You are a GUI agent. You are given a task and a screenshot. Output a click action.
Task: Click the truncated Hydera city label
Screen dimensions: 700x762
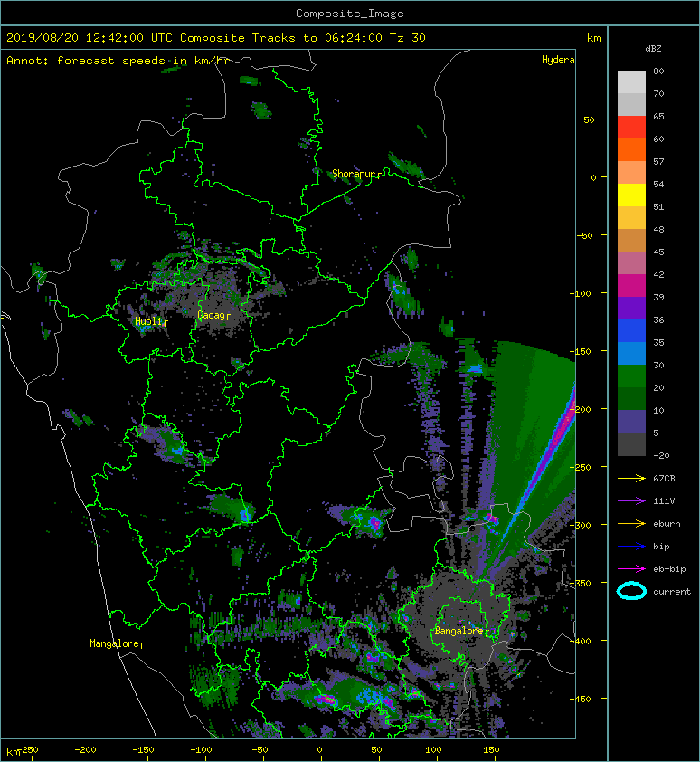pos(558,60)
